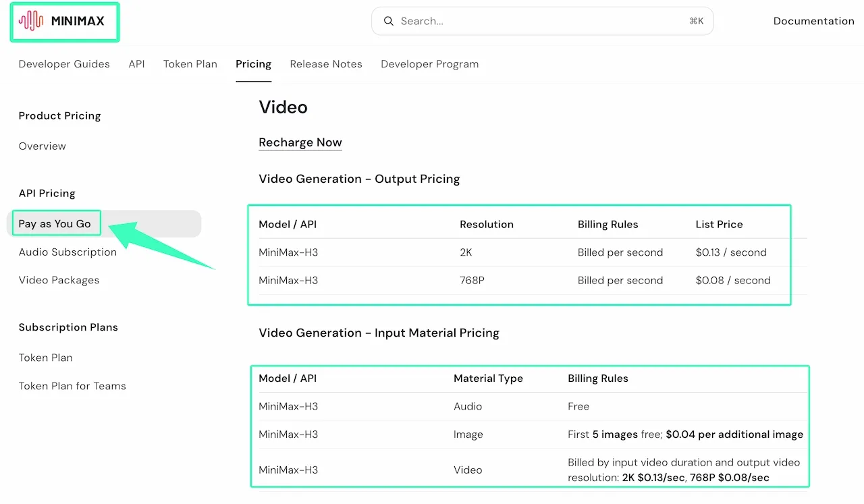Click the "Resolution" column header
The width and height of the screenshot is (864, 504).
point(487,225)
